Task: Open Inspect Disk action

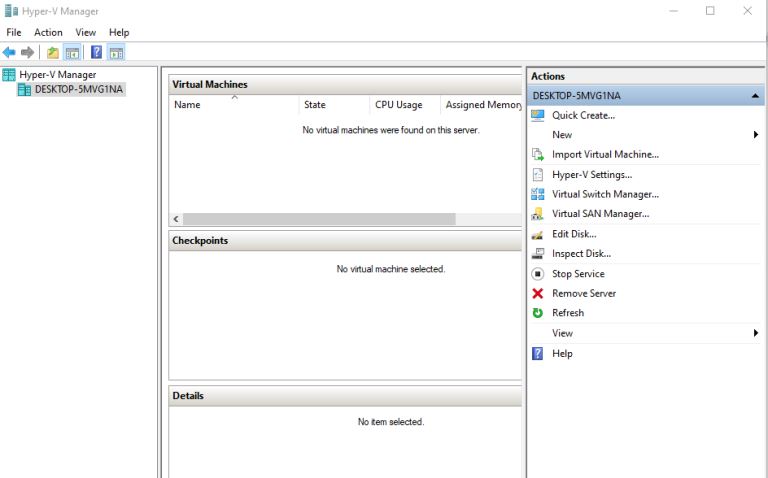Action: tap(581, 254)
